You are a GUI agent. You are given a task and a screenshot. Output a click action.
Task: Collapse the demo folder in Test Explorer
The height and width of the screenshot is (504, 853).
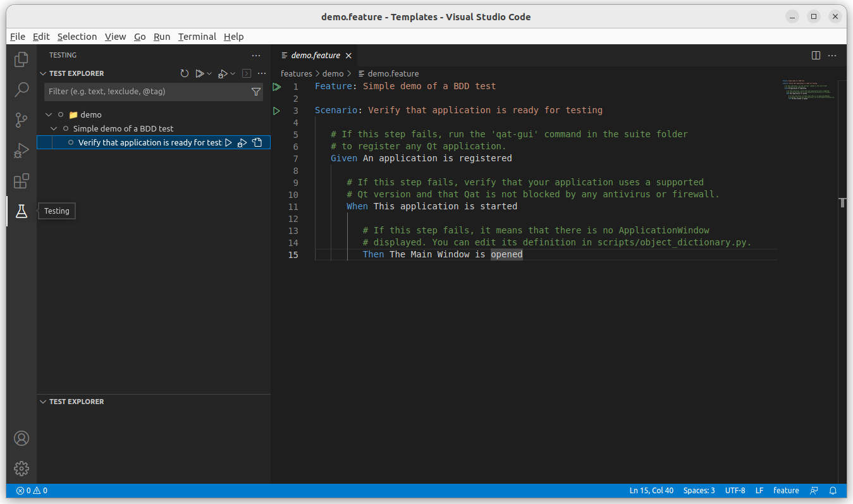(x=48, y=114)
